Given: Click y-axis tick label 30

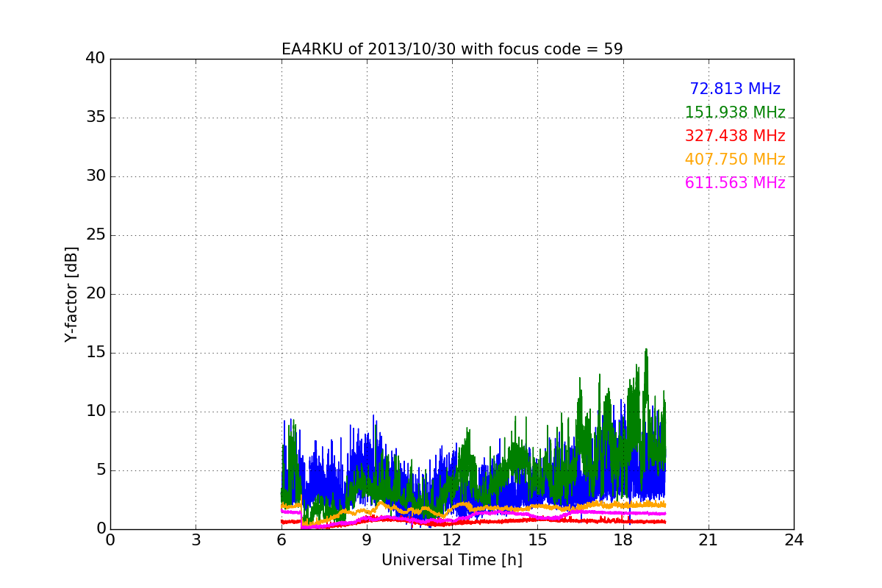Looking at the screenshot, I should (x=96, y=176).
